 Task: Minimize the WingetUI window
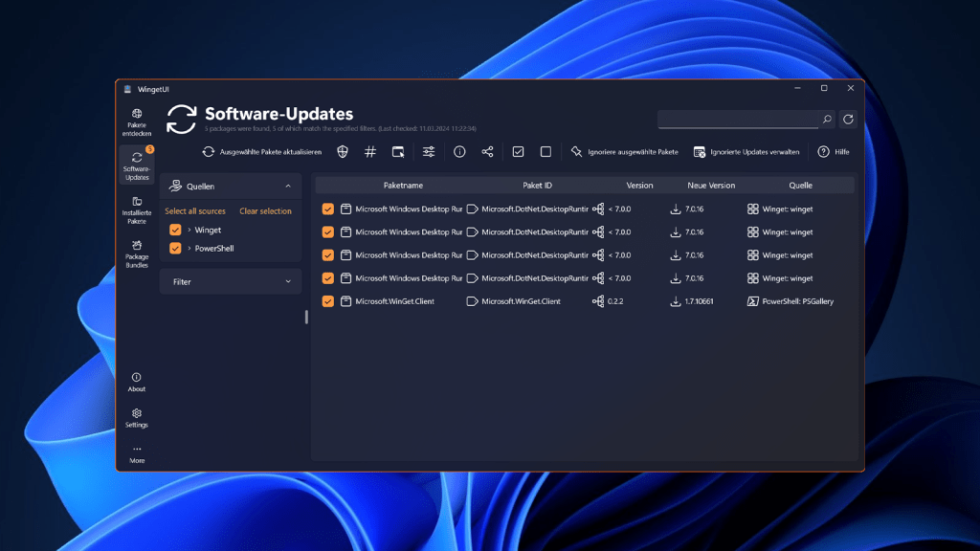click(797, 88)
